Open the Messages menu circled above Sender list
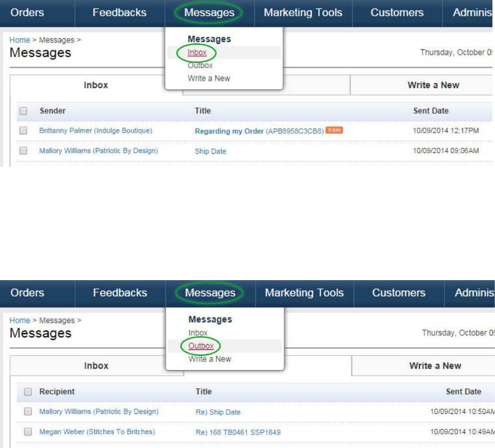The width and height of the screenshot is (495, 448). point(209,13)
